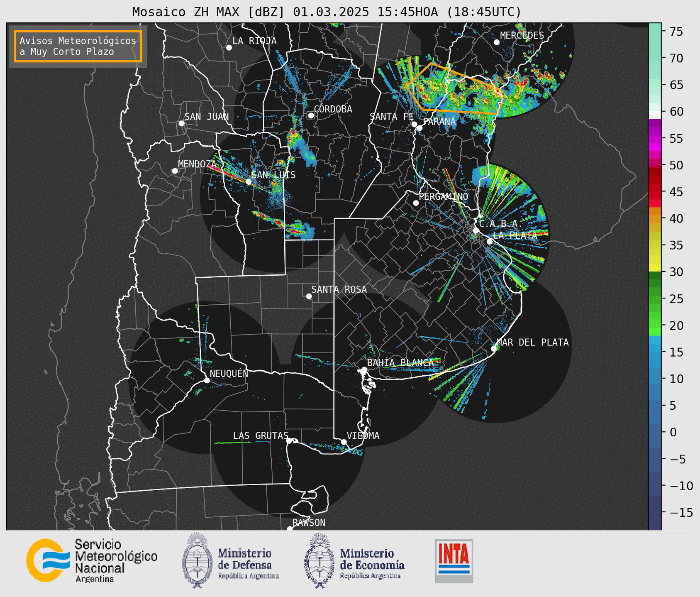This screenshot has width=700, height=597.
Task: Click the PARANÁ city marker dot
Action: click(x=420, y=128)
